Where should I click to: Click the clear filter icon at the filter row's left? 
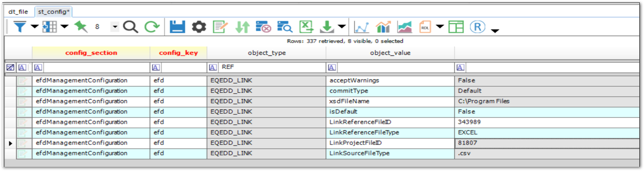click(10, 68)
